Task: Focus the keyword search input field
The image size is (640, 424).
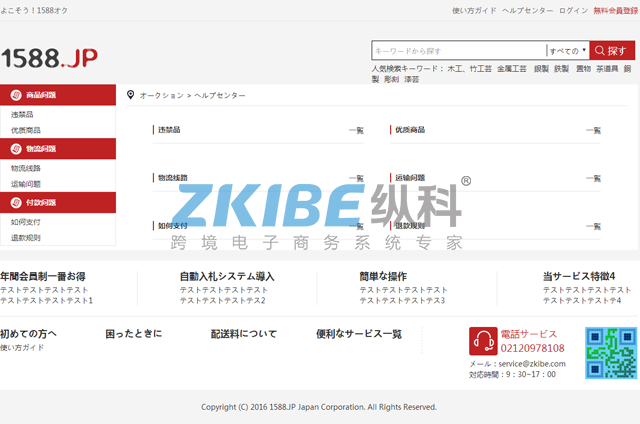Action: pos(459,51)
